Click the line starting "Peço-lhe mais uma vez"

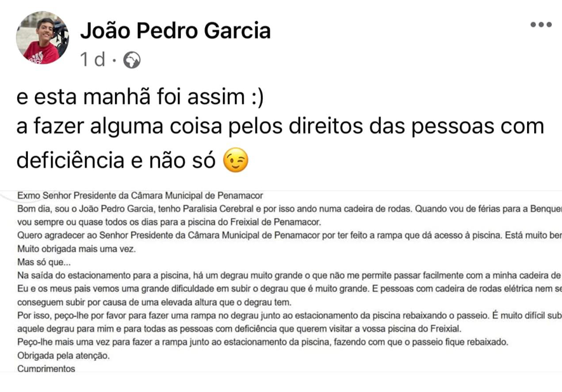point(260,342)
